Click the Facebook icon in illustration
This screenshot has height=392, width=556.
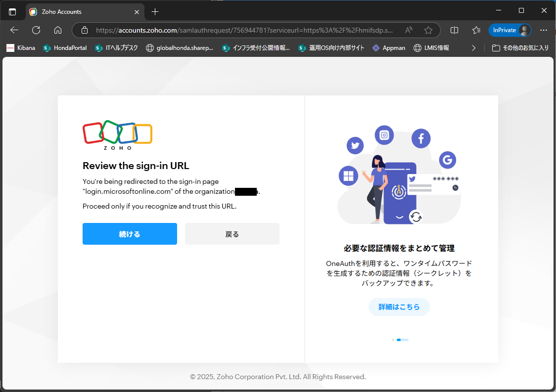pyautogui.click(x=421, y=138)
